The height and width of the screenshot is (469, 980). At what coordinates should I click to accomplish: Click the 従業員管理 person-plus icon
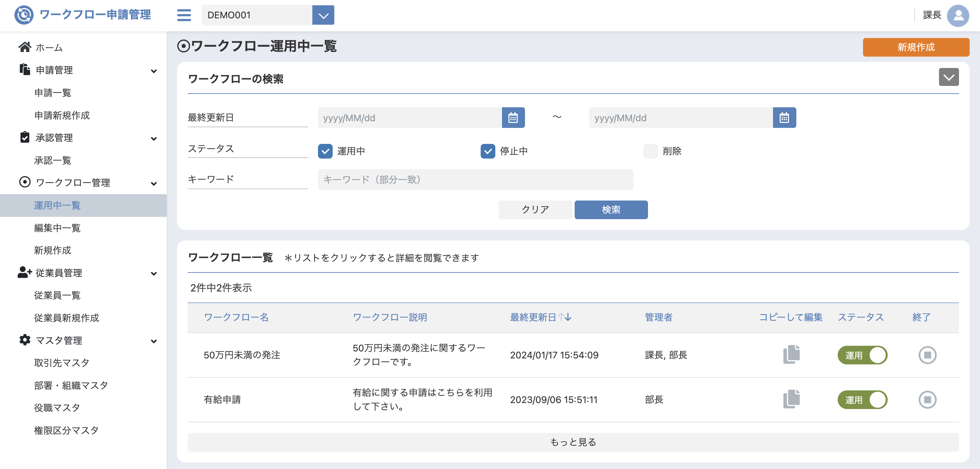tap(25, 272)
